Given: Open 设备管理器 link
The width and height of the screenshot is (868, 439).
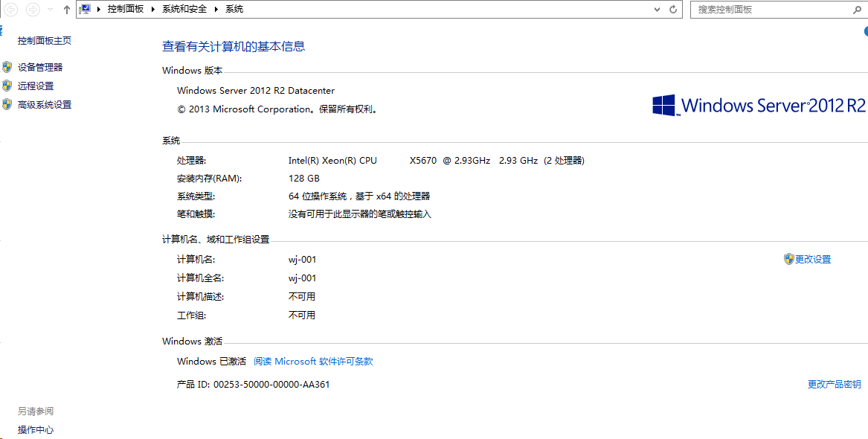Looking at the screenshot, I should 40,68.
